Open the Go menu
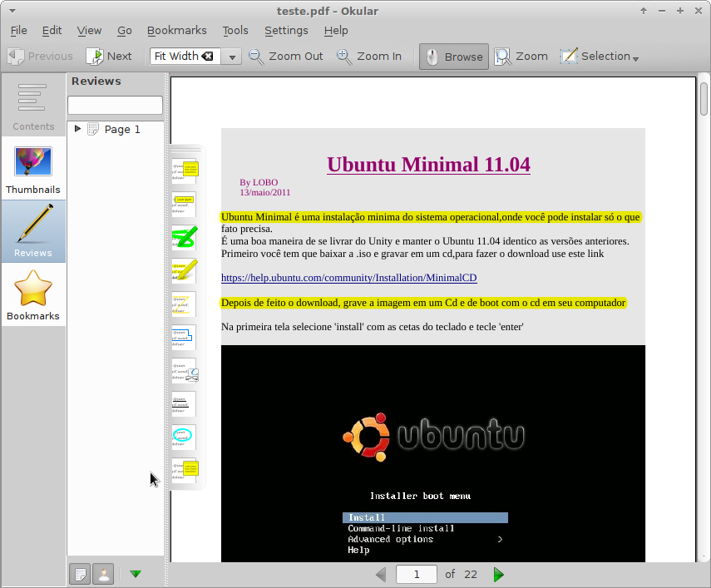The image size is (711, 588). pos(124,31)
